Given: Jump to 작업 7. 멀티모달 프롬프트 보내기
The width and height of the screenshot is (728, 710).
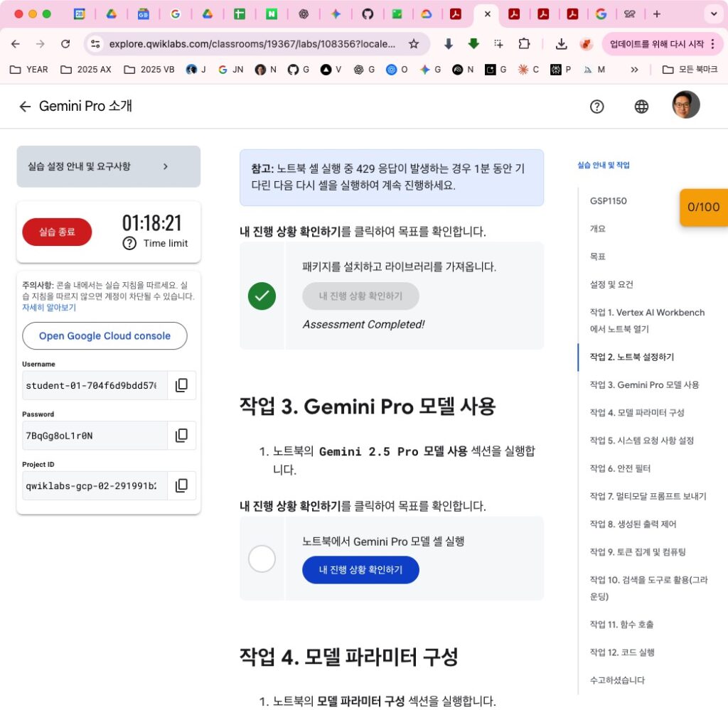Looking at the screenshot, I should pos(648,496).
